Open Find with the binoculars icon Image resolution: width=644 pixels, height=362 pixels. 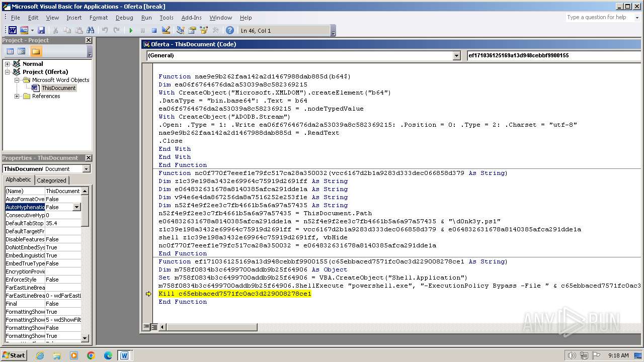(x=91, y=30)
